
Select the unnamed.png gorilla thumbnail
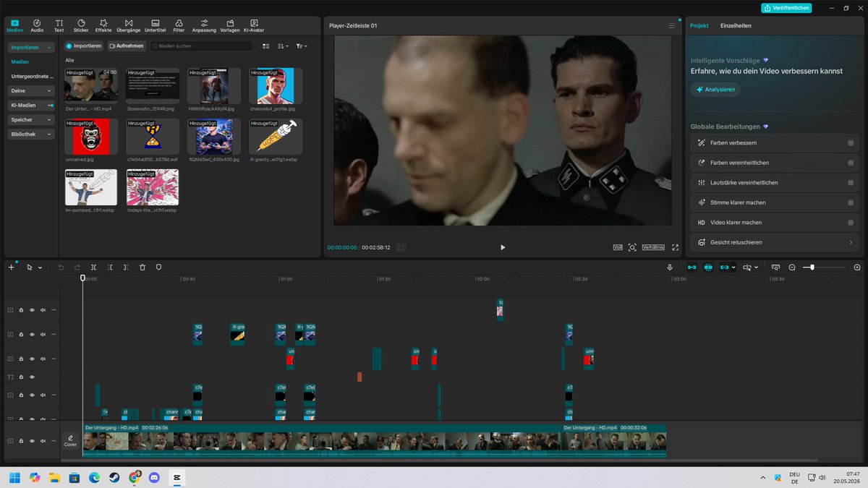point(91,137)
